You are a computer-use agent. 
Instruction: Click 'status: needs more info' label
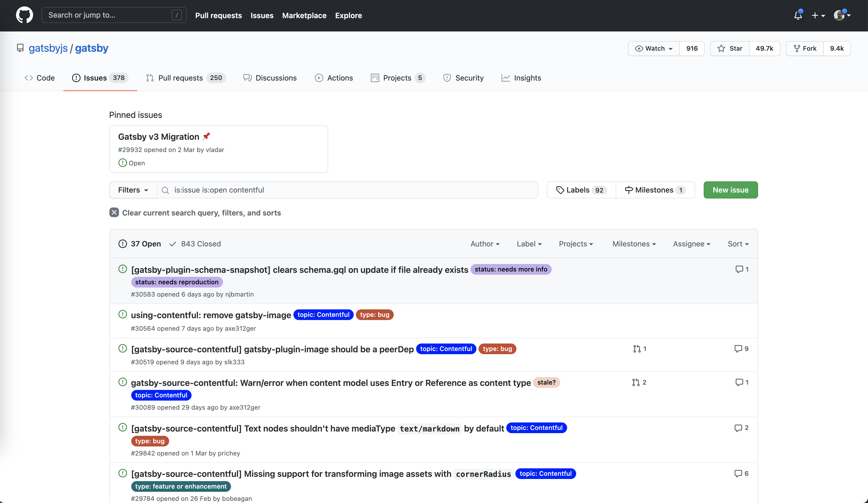(511, 269)
